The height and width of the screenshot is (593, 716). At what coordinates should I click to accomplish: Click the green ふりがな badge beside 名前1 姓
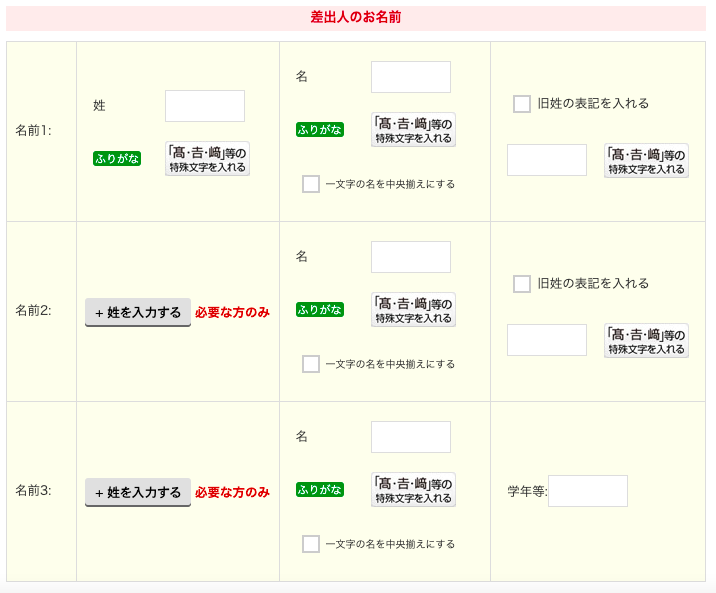click(117, 158)
